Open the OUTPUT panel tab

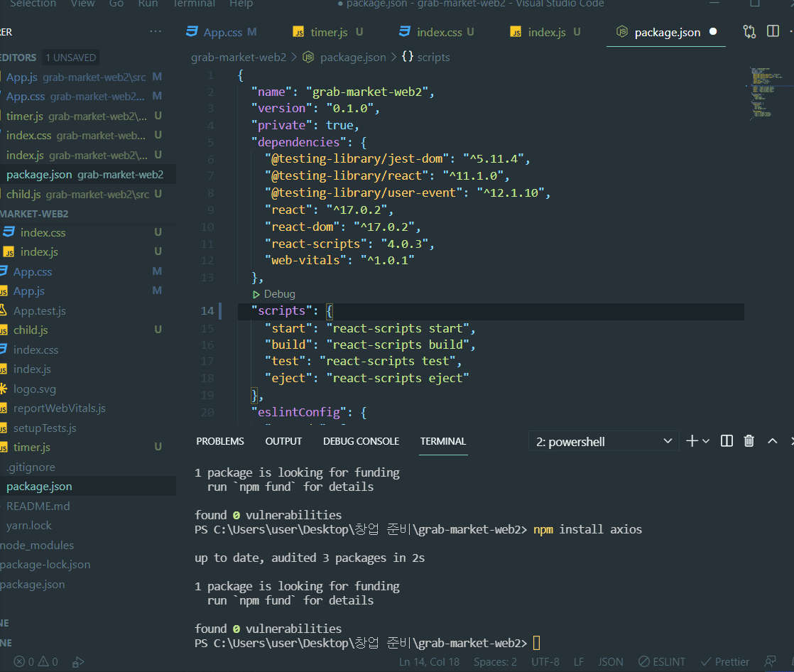(x=283, y=441)
